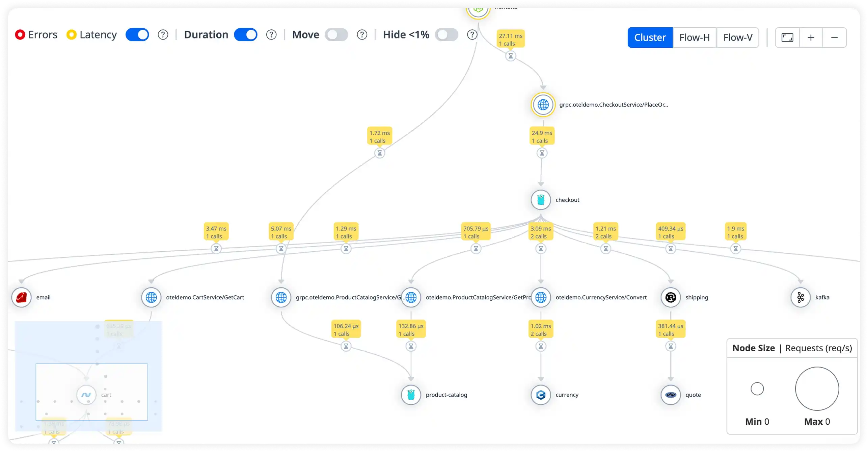
Task: Click the currency service node icon
Action: pyautogui.click(x=541, y=395)
